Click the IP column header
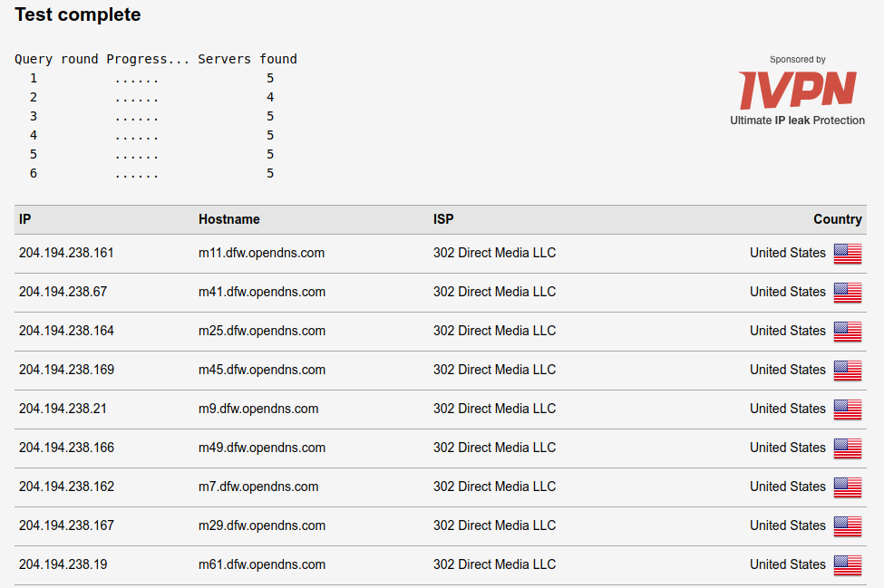884x588 pixels. 25,219
